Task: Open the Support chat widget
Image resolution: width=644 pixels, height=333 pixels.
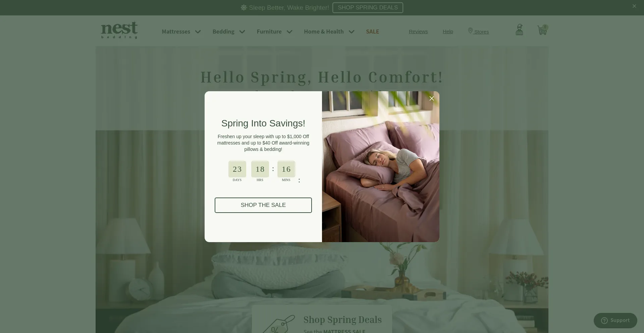Action: pos(615,321)
